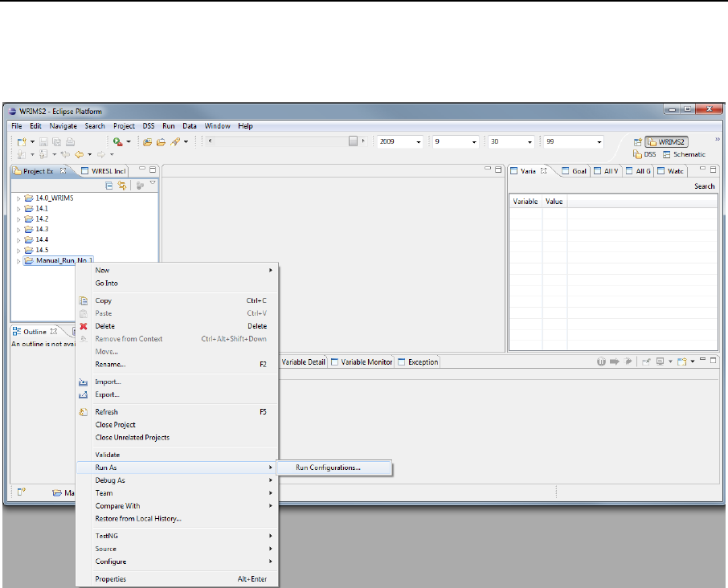Expand the 14.0_WRIMS project
This screenshot has height=588, width=728.
[18, 198]
